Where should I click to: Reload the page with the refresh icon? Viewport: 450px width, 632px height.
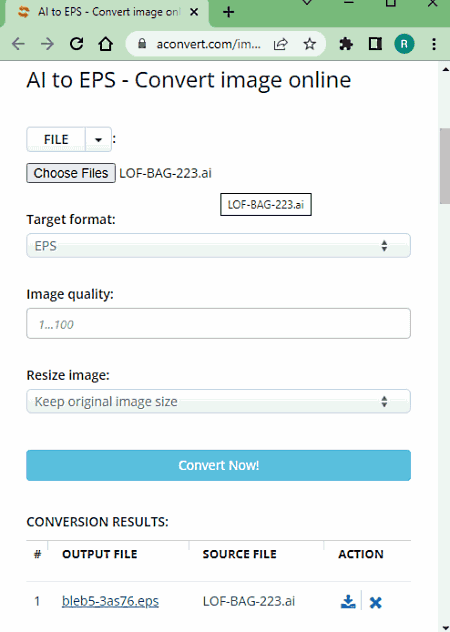pyautogui.click(x=76, y=44)
